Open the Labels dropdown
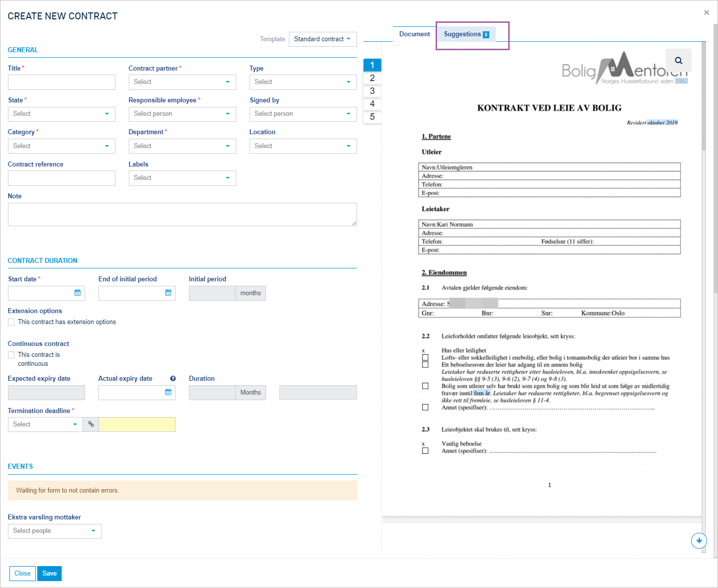This screenshot has height=588, width=718. point(182,178)
